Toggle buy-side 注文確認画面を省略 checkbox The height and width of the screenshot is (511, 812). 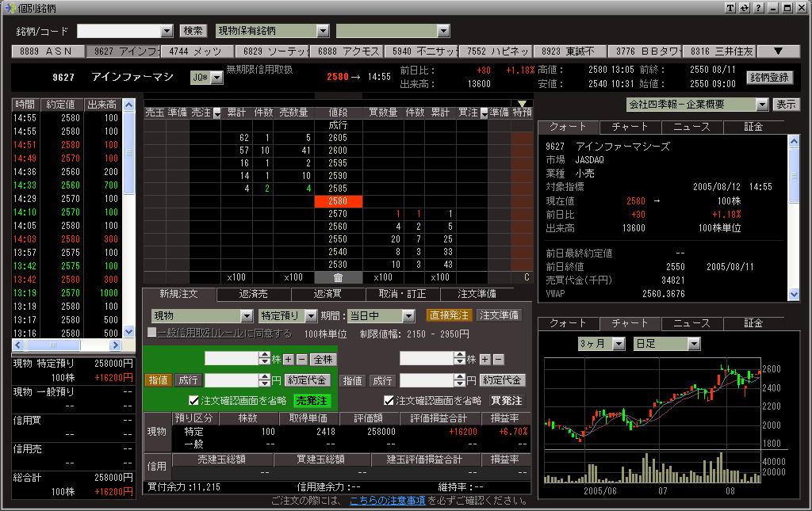389,400
